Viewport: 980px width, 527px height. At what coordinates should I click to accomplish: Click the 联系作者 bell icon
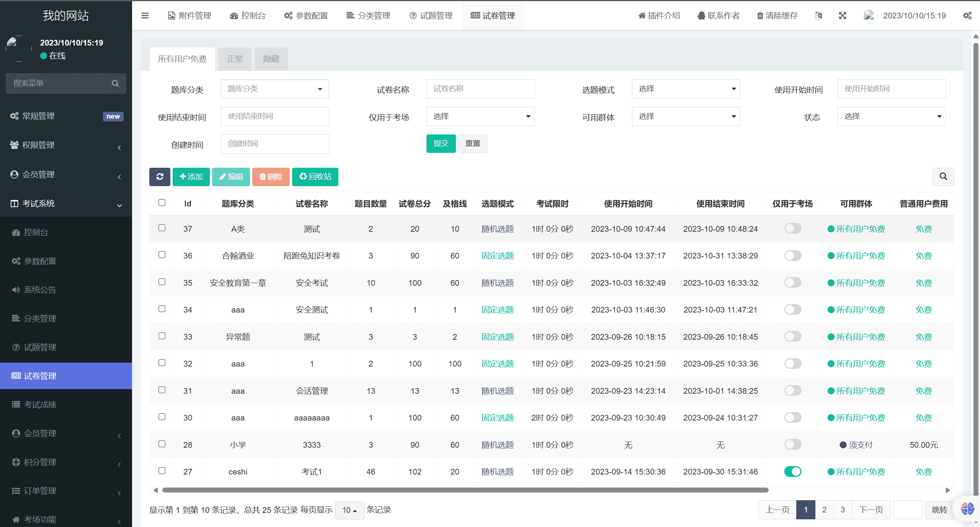(719, 15)
